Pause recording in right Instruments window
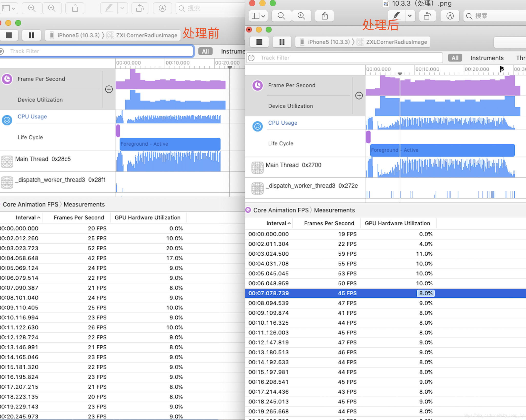Viewport: 526px width, 420px height. tap(282, 42)
